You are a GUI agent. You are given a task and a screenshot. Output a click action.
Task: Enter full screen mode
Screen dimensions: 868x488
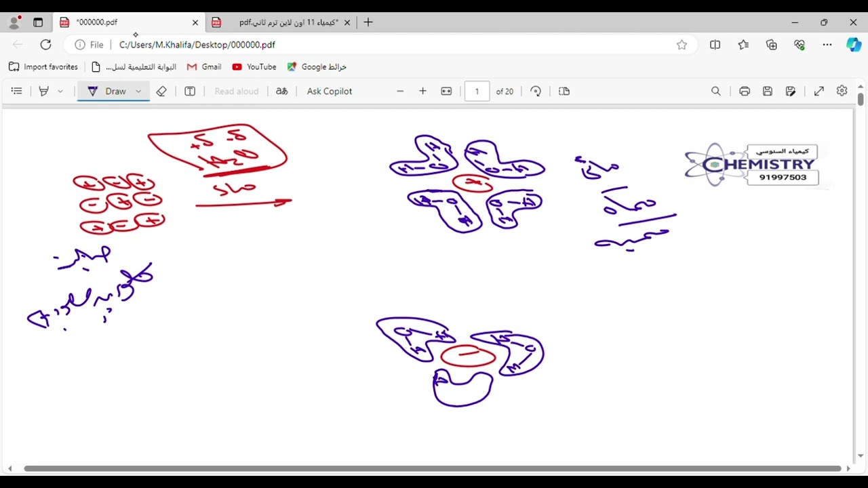pyautogui.click(x=819, y=91)
